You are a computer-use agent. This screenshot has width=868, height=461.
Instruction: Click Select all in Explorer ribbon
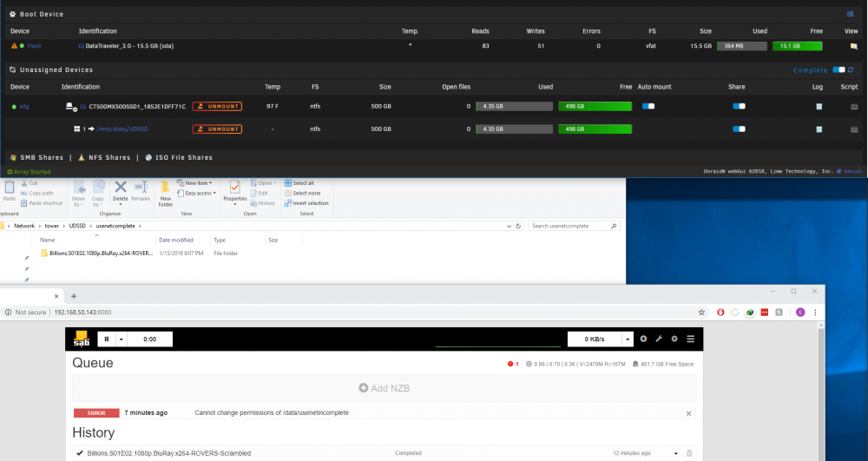pos(299,183)
